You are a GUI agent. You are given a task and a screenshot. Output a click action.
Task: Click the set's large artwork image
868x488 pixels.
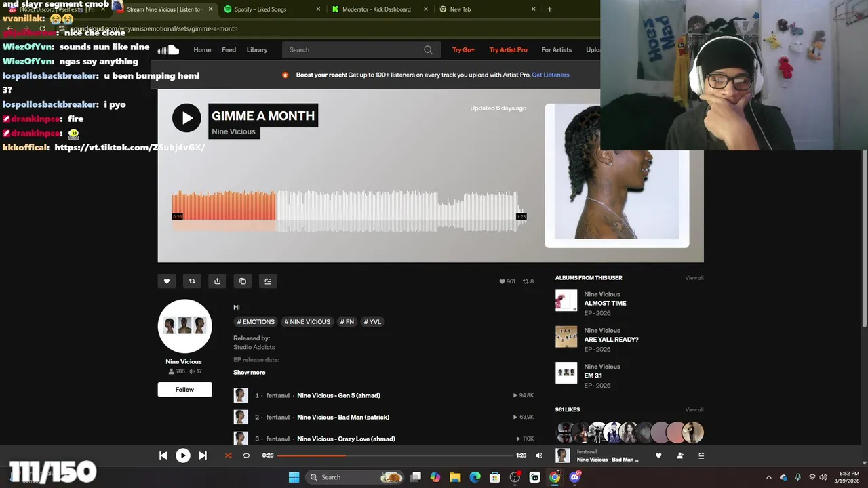pyautogui.click(x=617, y=176)
